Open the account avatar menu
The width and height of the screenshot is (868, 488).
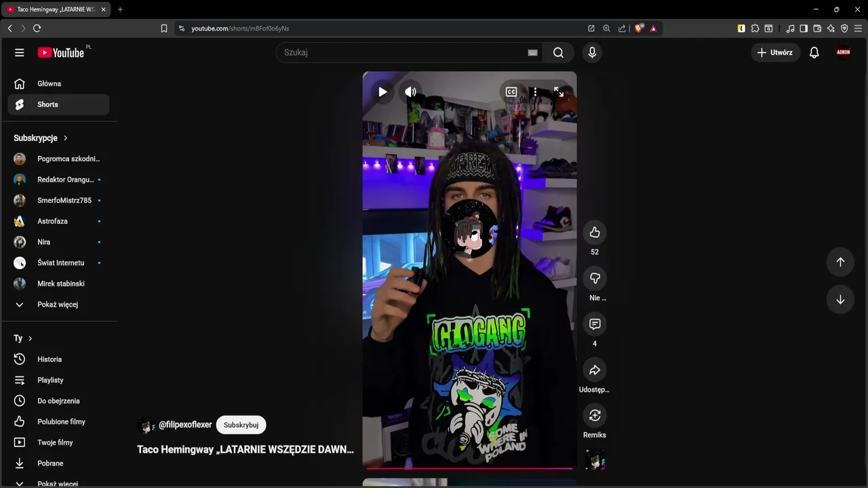point(844,52)
